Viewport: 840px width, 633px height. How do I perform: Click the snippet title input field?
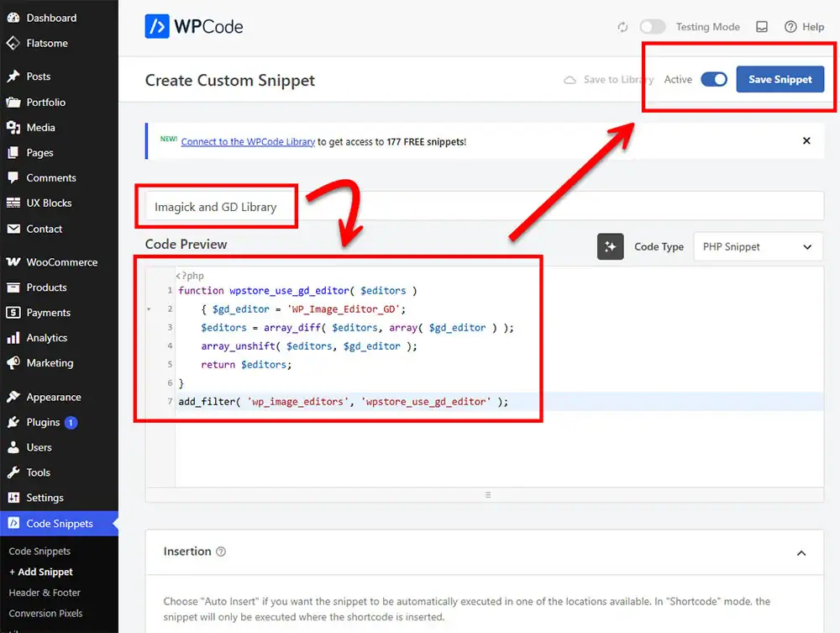coord(485,206)
